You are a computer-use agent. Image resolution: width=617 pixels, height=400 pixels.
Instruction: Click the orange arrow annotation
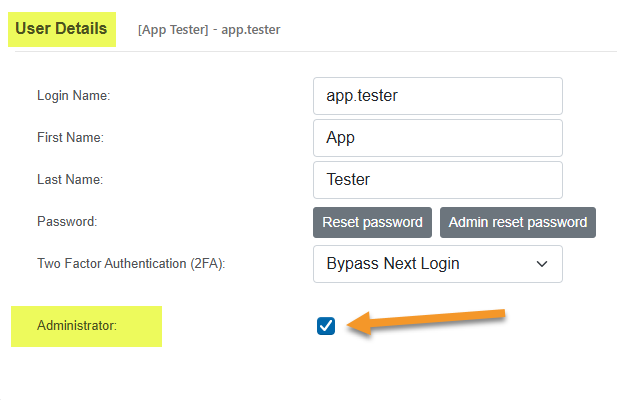(426, 322)
